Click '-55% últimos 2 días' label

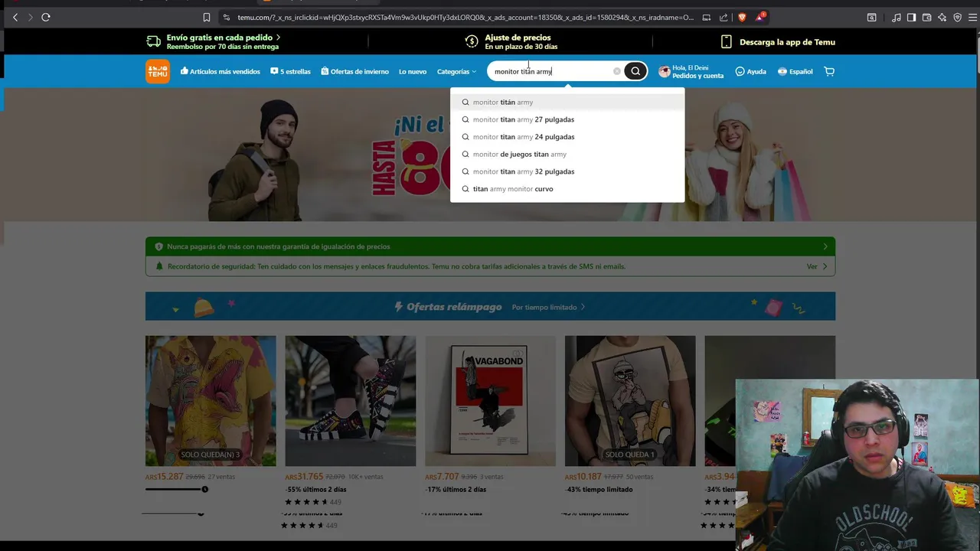click(316, 490)
